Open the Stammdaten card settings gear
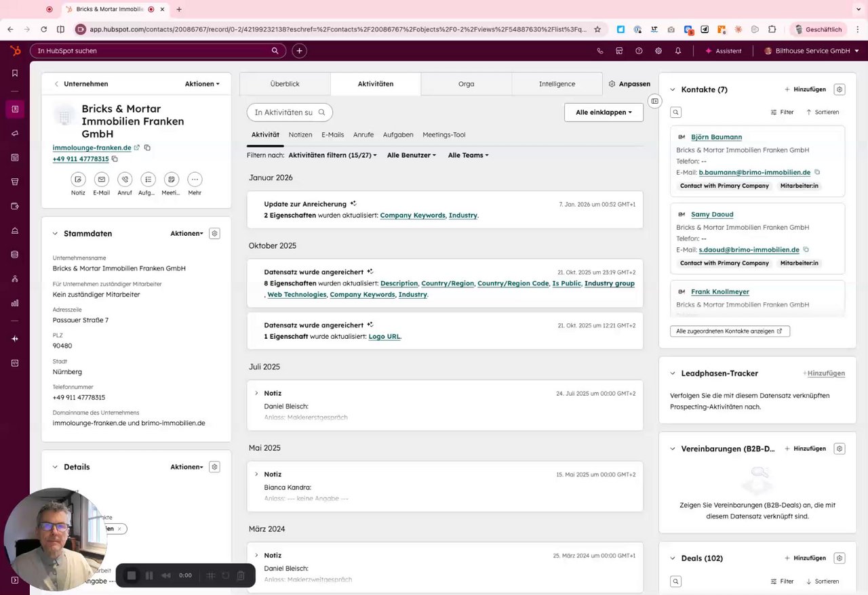Viewport: 868px width, 595px height. tap(214, 233)
